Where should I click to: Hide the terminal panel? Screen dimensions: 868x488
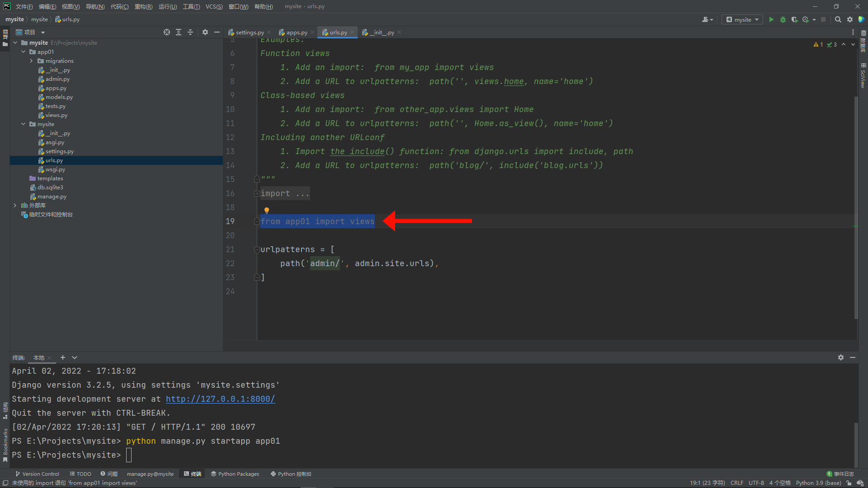[x=853, y=357]
